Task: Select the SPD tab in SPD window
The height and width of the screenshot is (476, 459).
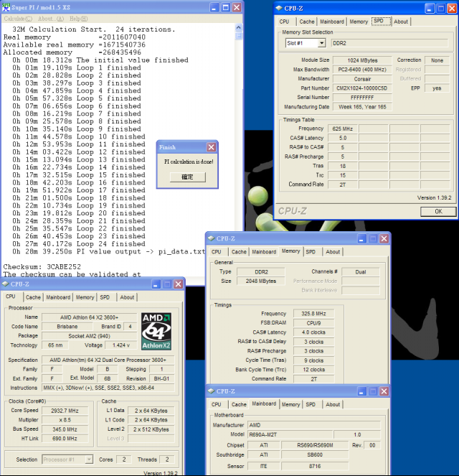Action: pyautogui.click(x=381, y=21)
